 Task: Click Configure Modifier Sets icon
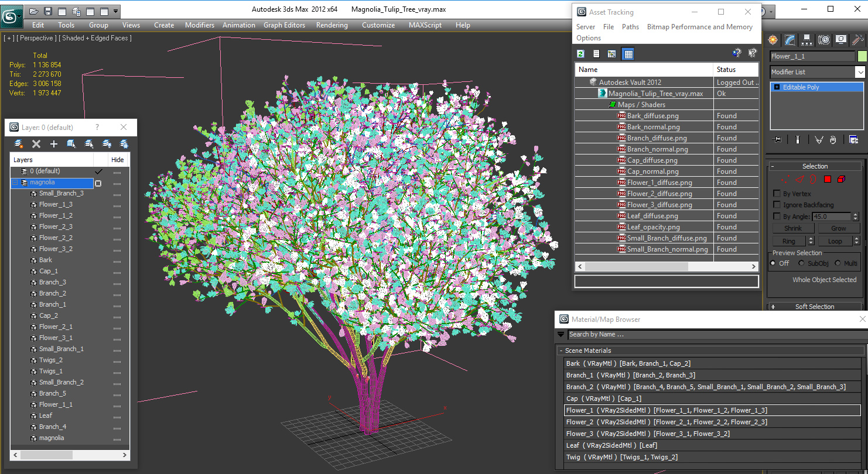[x=853, y=139]
